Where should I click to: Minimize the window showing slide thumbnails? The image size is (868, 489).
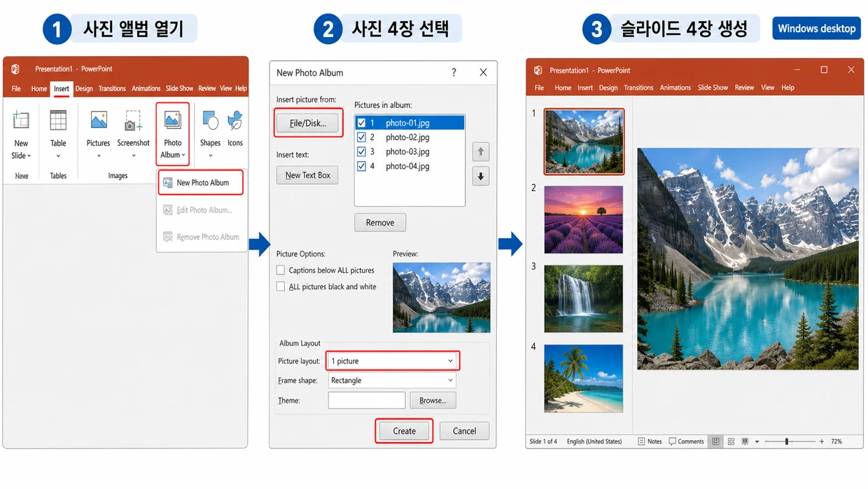tap(797, 70)
